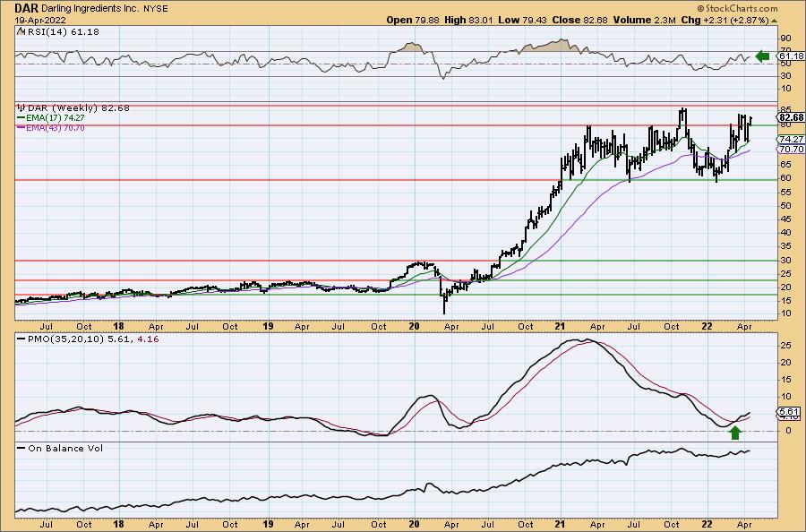Click the RSI(14) line icon in legend
The width and height of the screenshot is (806, 532).
tap(21, 31)
